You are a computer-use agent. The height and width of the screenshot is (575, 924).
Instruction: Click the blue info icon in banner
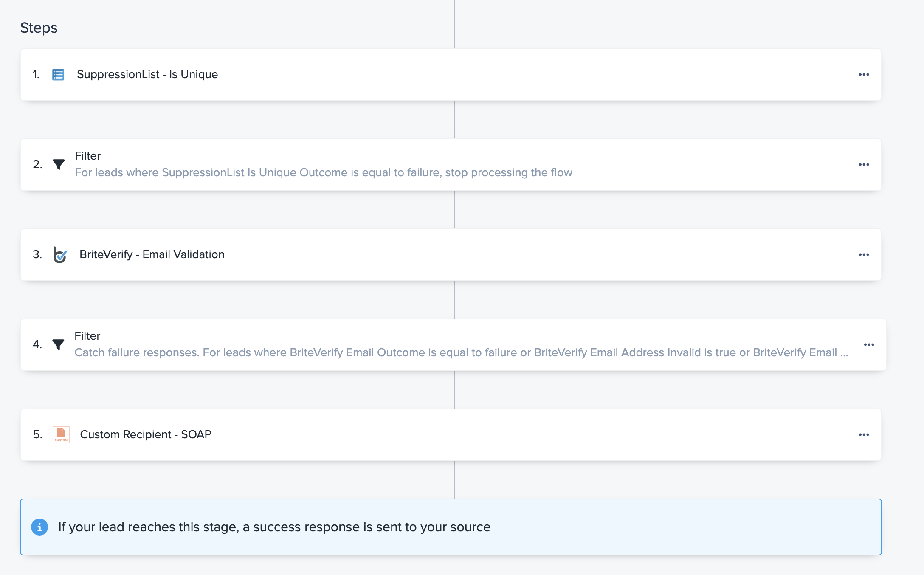click(x=39, y=527)
